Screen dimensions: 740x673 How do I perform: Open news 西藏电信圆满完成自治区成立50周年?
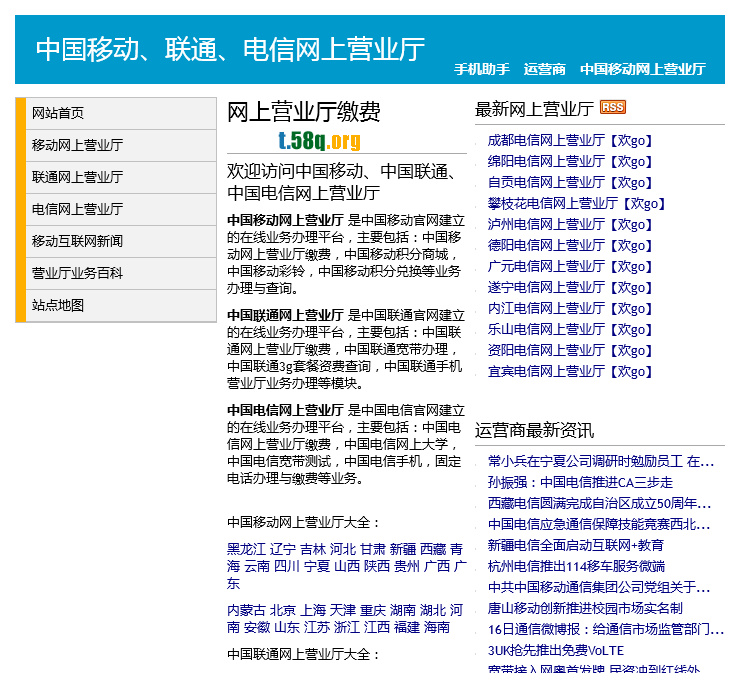[599, 503]
